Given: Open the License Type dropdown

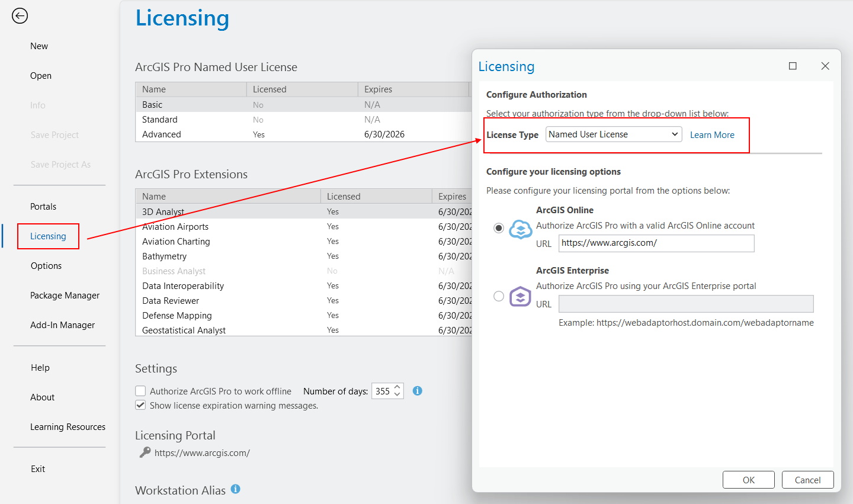Looking at the screenshot, I should (614, 134).
